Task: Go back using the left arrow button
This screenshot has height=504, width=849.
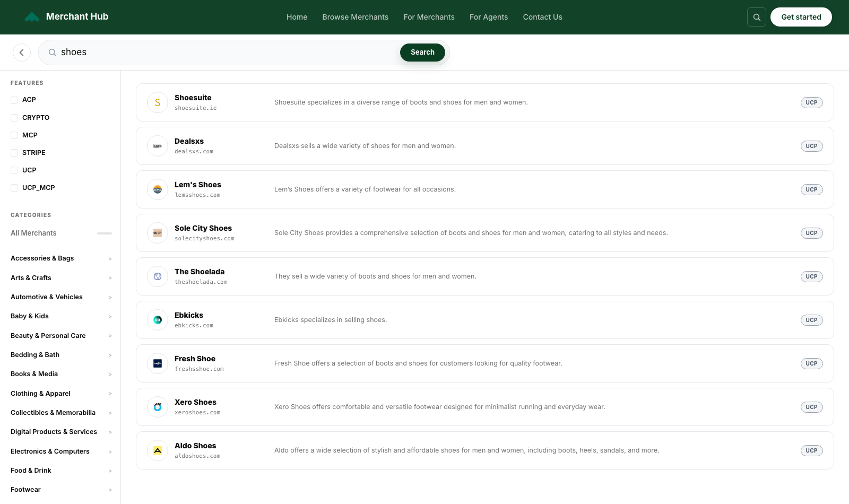Action: click(x=22, y=53)
